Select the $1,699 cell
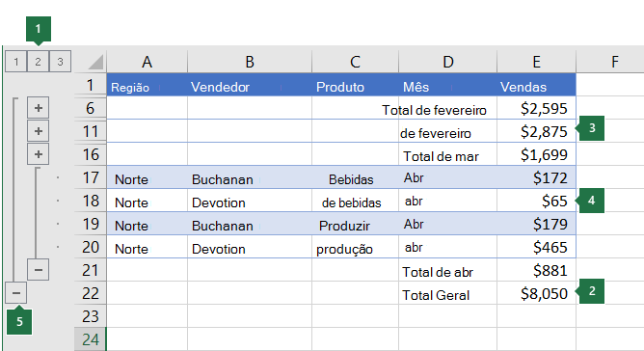Image resolution: width=644 pixels, height=351 pixels. coord(536,154)
